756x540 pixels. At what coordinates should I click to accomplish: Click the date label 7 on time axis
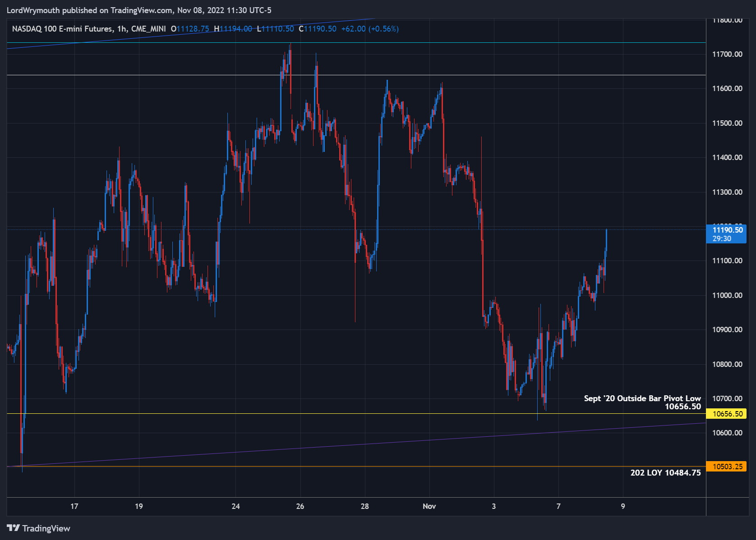(x=558, y=506)
